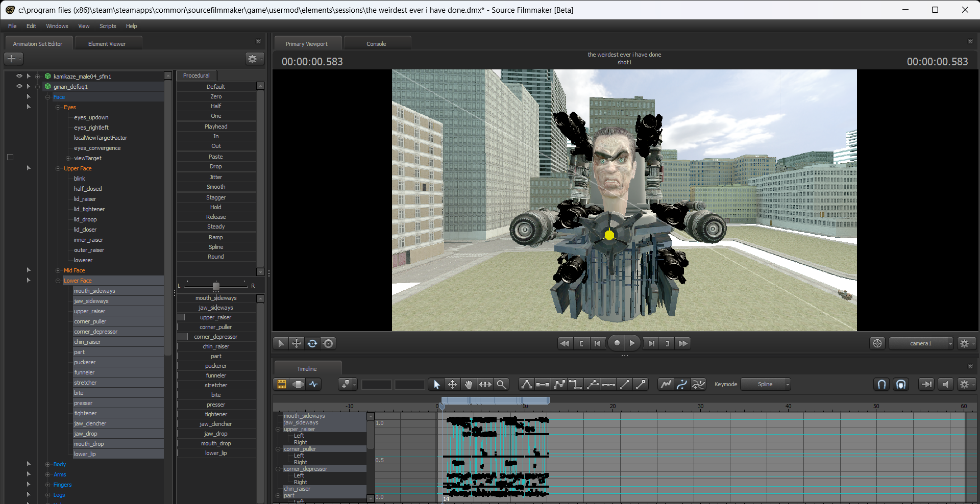980x504 pixels.
Task: Select the viewport translate manipulator
Action: click(297, 343)
